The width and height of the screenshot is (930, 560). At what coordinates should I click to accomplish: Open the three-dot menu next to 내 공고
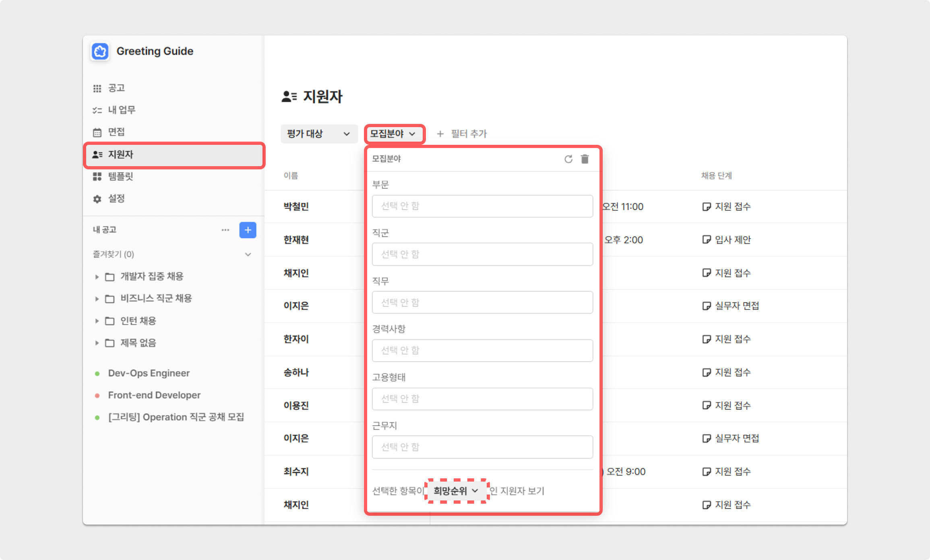[225, 230]
